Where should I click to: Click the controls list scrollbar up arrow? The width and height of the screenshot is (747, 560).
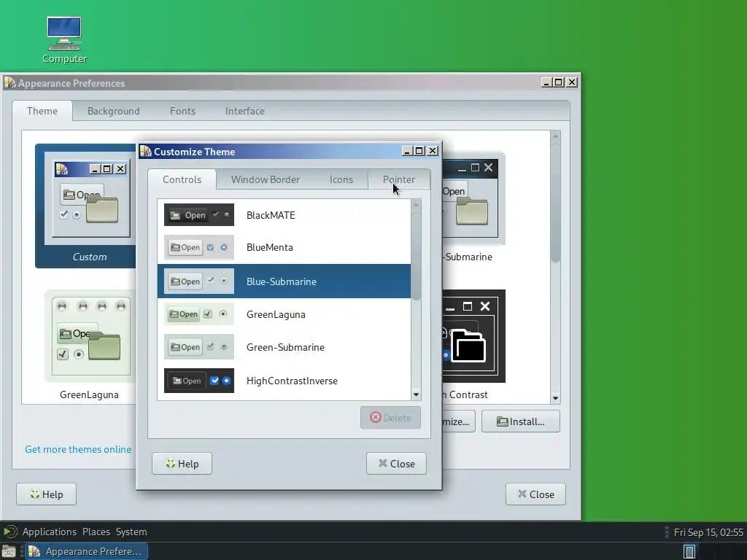(416, 204)
